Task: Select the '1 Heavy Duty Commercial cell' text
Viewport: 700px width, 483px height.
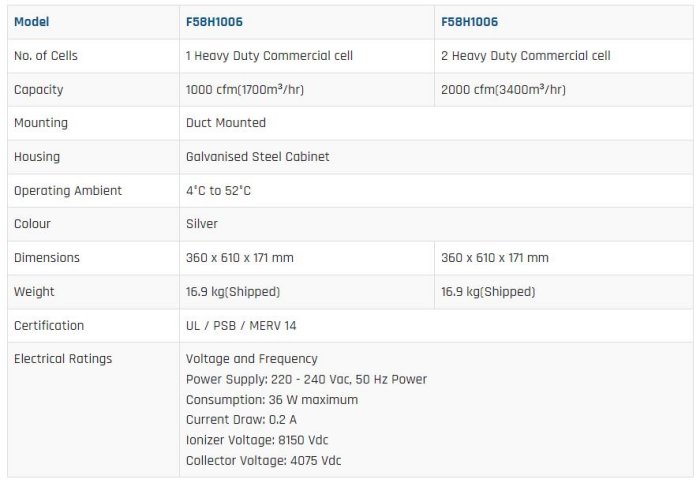Action: click(x=269, y=55)
